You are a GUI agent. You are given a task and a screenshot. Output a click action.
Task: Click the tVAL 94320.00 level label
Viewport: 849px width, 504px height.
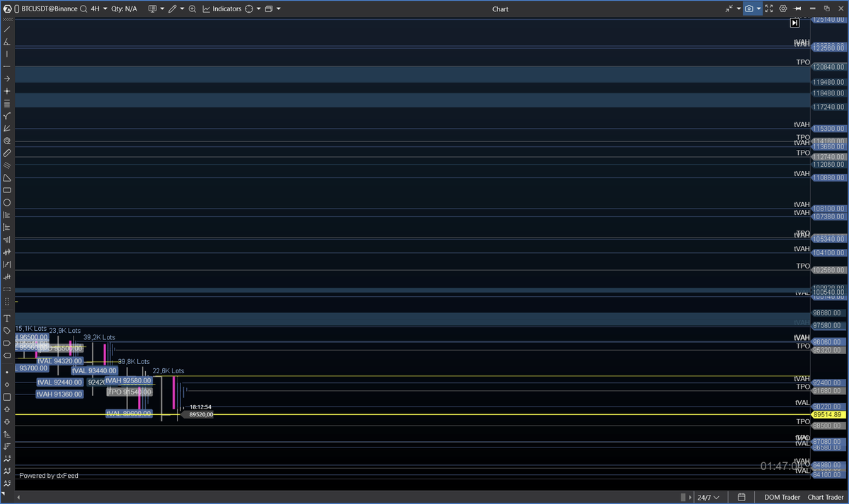click(x=59, y=361)
